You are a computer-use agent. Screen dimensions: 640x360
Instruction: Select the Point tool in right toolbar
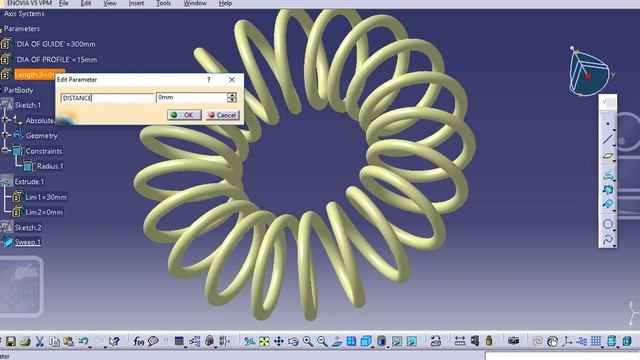(607, 123)
